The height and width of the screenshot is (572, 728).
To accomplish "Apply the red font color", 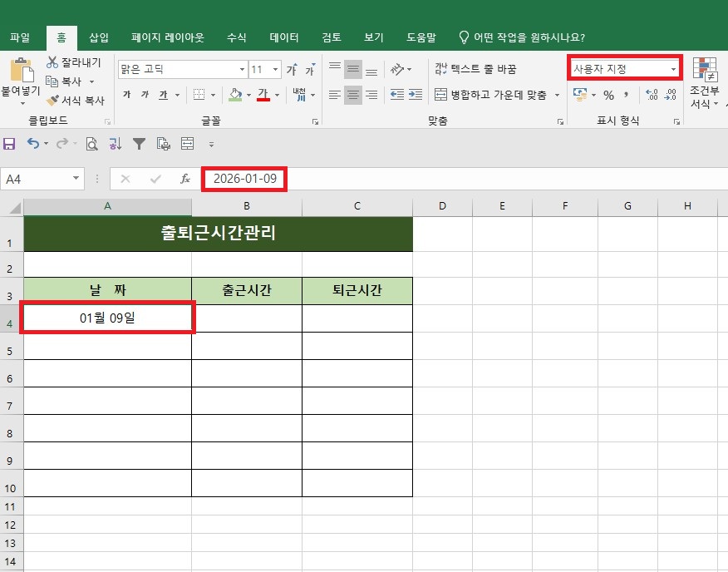I will (263, 95).
